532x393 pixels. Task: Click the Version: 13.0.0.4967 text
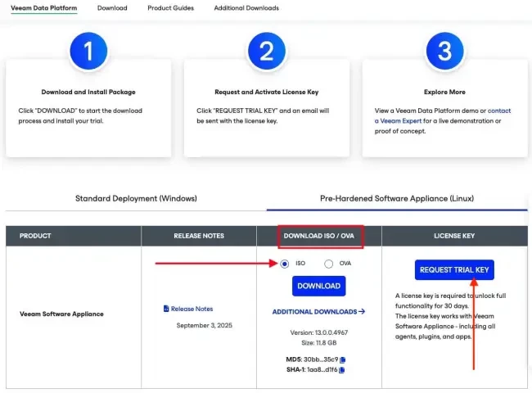point(319,332)
